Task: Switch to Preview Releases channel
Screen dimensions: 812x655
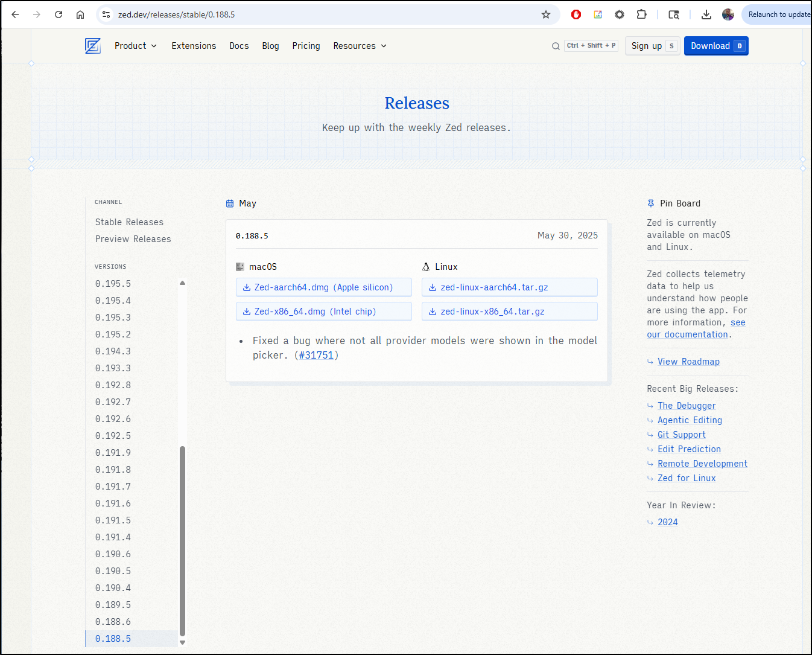Action: pyautogui.click(x=133, y=239)
